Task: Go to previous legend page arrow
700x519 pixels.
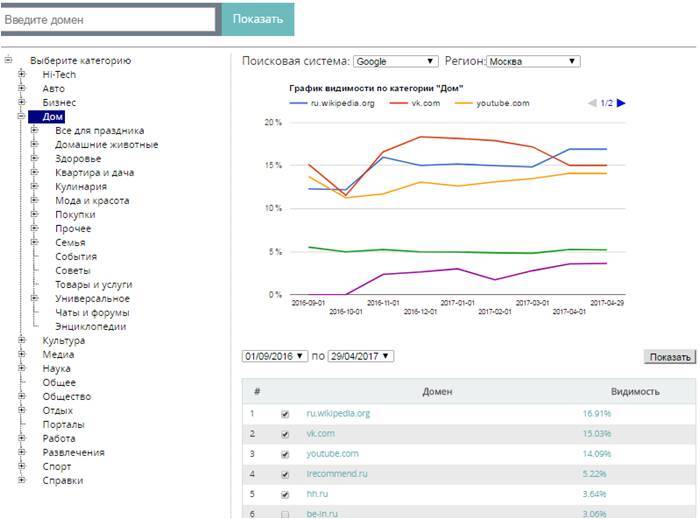Action: (x=592, y=103)
